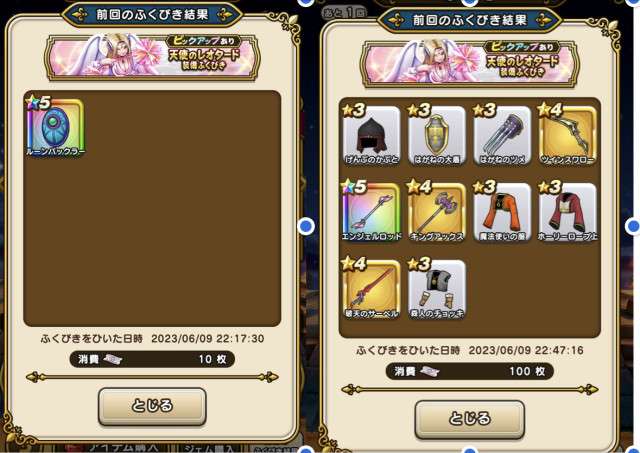Tap the エンジェルロッド five-star rod
640x453 pixels.
click(x=371, y=211)
